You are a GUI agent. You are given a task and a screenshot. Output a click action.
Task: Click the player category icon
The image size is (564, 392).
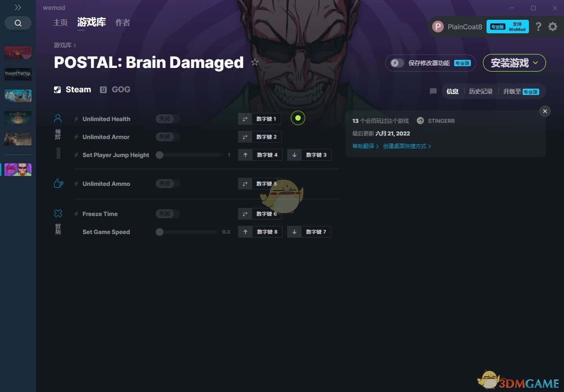click(x=58, y=118)
